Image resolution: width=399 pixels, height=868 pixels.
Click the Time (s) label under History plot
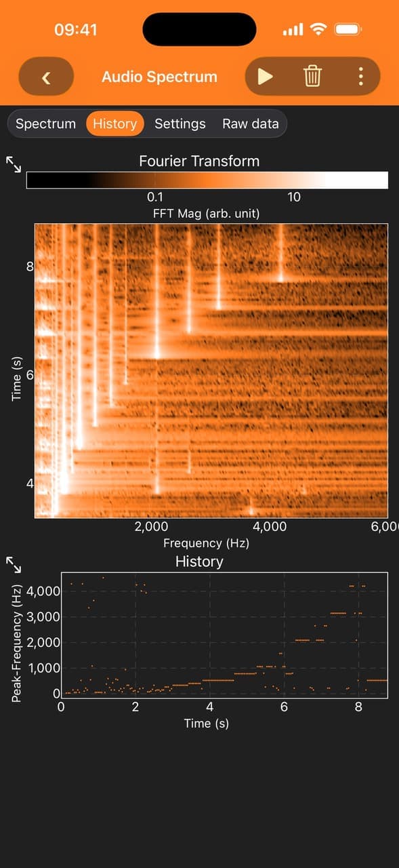(x=207, y=724)
